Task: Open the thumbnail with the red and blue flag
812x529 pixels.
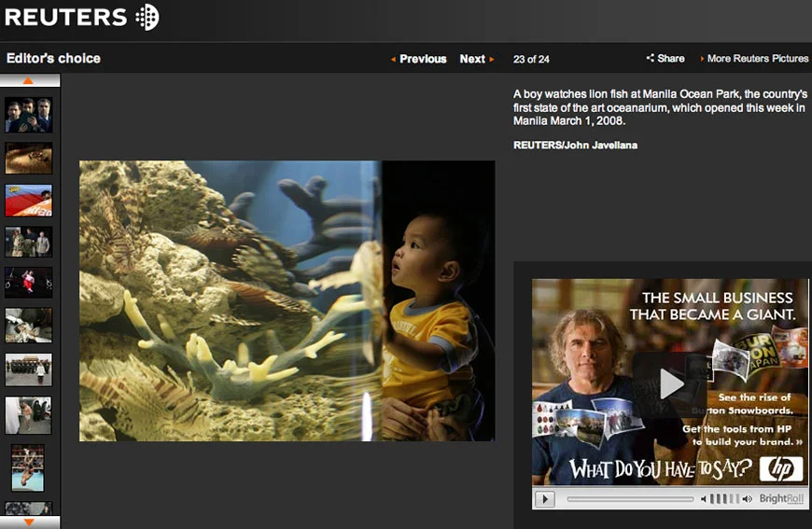Action: (x=29, y=201)
